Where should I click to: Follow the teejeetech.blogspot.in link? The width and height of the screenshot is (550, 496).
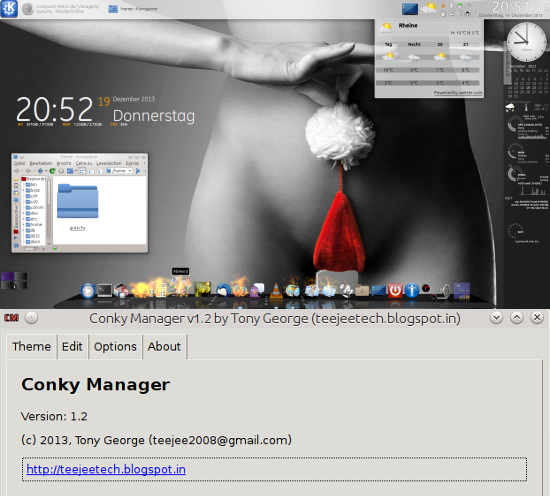click(106, 469)
